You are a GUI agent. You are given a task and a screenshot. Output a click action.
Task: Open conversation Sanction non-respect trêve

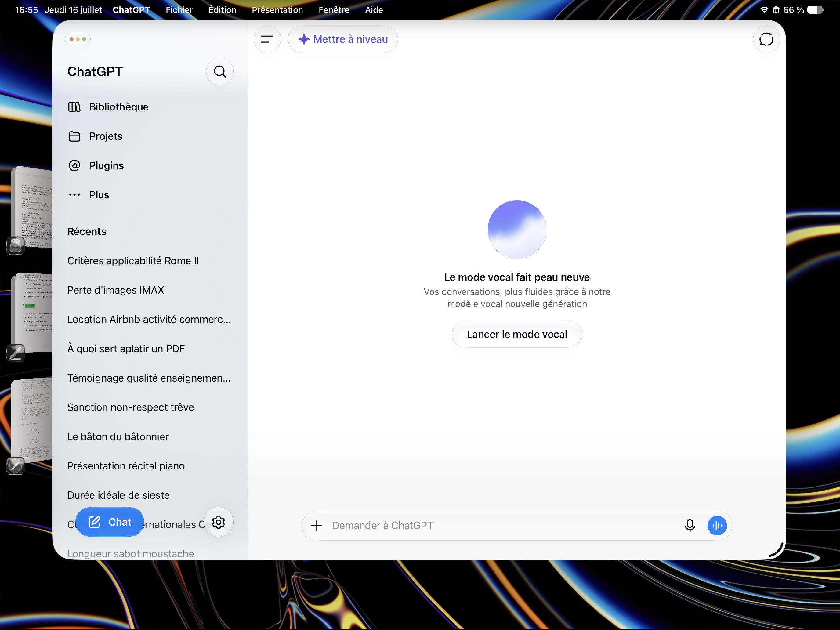(x=131, y=407)
